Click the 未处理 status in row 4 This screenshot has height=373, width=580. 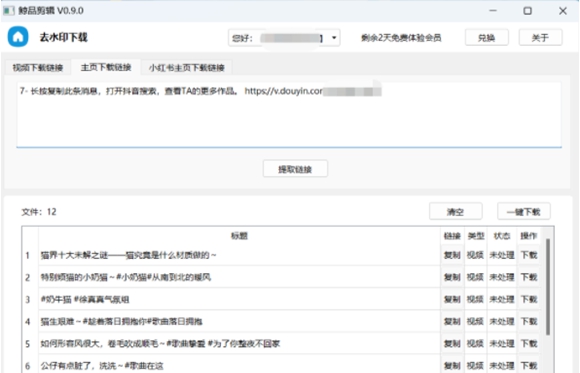pos(502,322)
